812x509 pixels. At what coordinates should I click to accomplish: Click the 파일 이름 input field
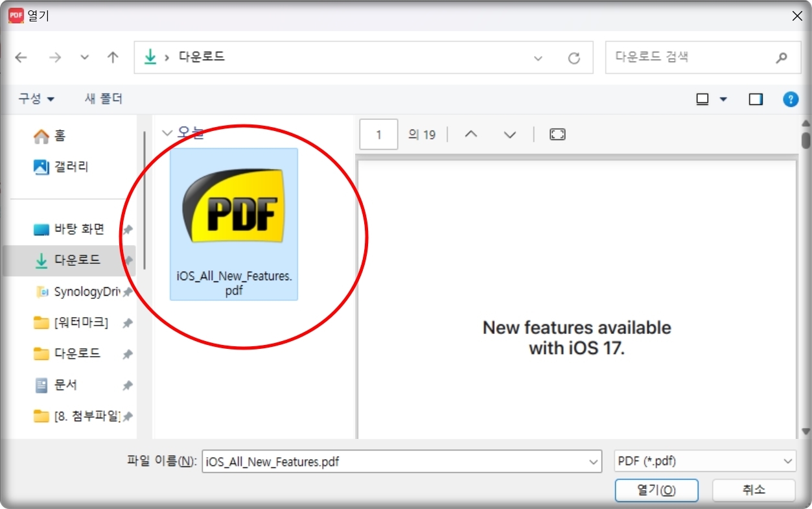coord(402,462)
